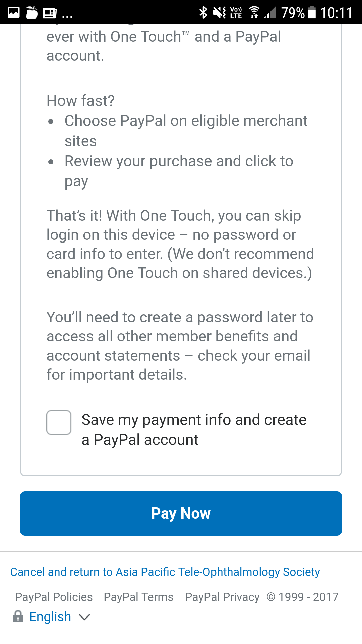The height and width of the screenshot is (644, 362).
Task: Tap the news notification icon
Action: click(50, 13)
